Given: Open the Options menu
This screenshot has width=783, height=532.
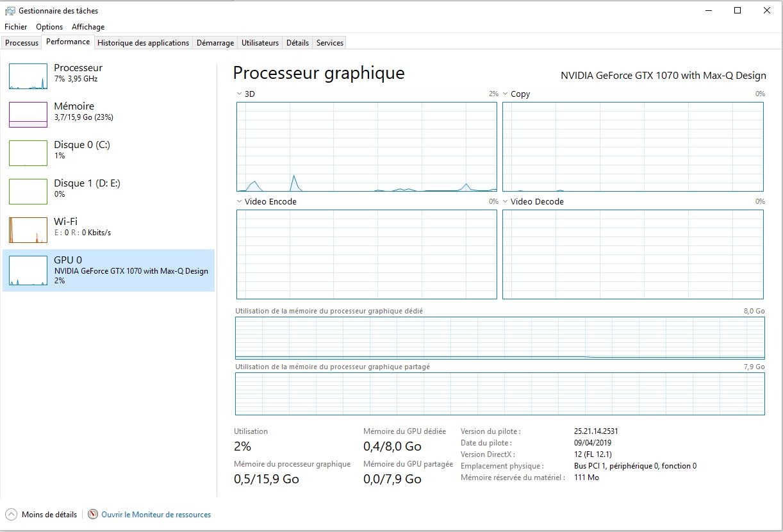Looking at the screenshot, I should tap(49, 27).
